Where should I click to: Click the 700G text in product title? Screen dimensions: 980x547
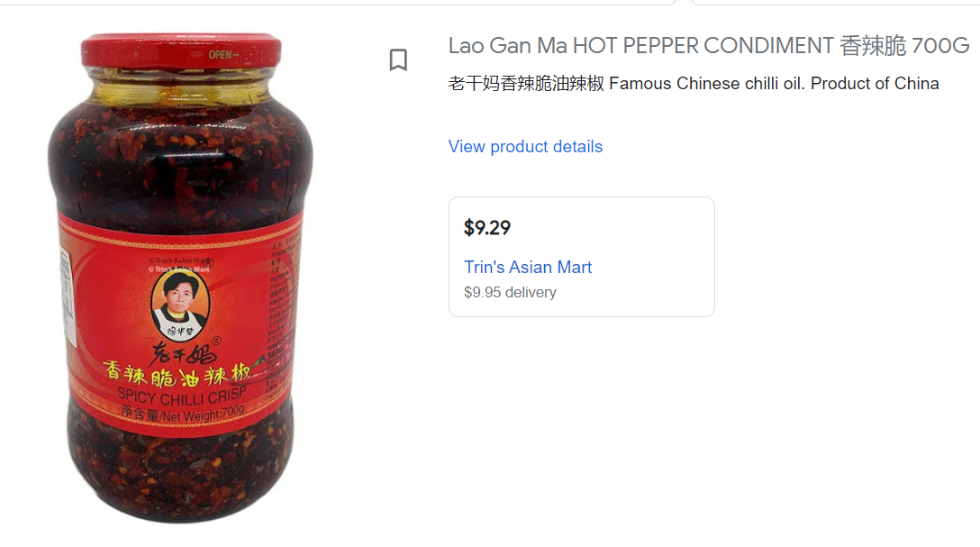click(x=940, y=46)
